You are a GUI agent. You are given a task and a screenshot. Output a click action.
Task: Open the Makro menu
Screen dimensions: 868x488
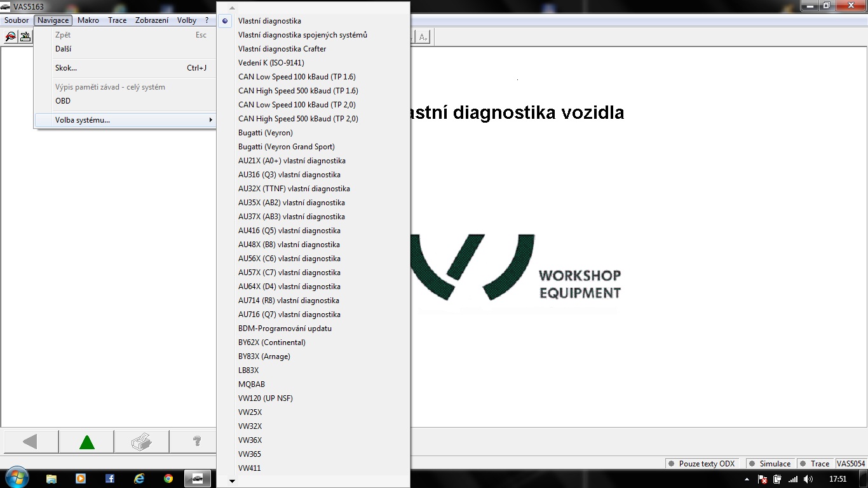tap(88, 20)
